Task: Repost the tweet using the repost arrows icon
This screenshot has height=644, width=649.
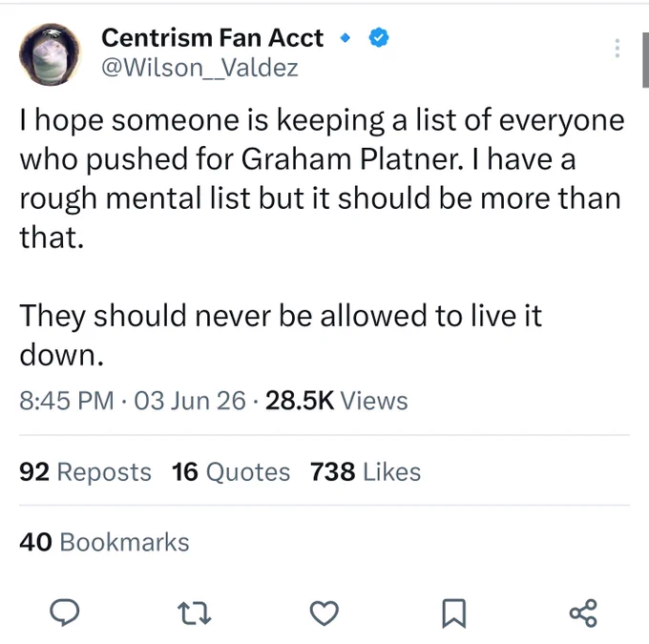Action: 195,613
